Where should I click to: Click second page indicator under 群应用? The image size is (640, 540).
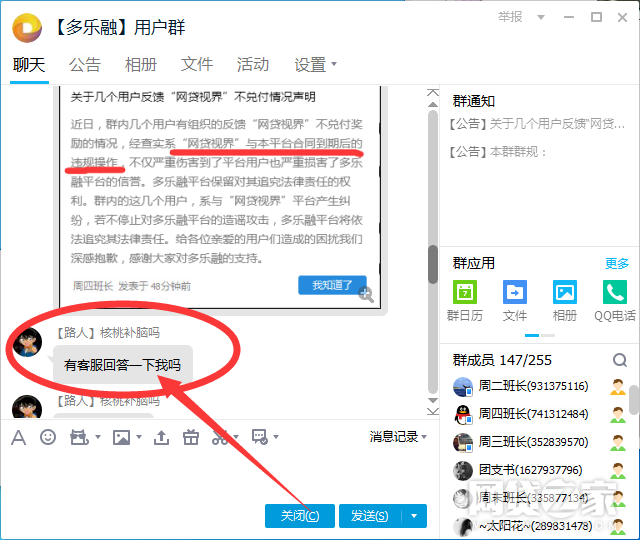[x=548, y=336]
